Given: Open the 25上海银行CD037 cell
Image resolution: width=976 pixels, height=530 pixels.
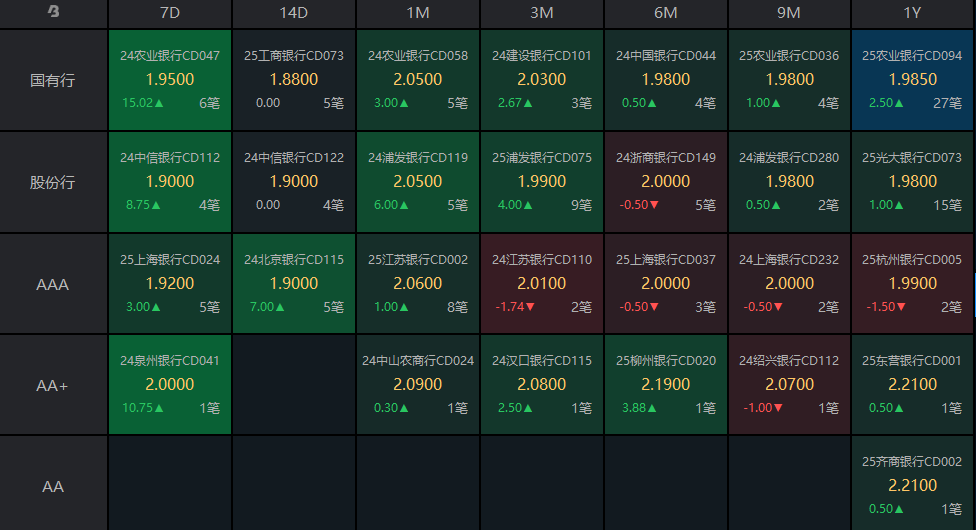Looking at the screenshot, I should (x=665, y=283).
